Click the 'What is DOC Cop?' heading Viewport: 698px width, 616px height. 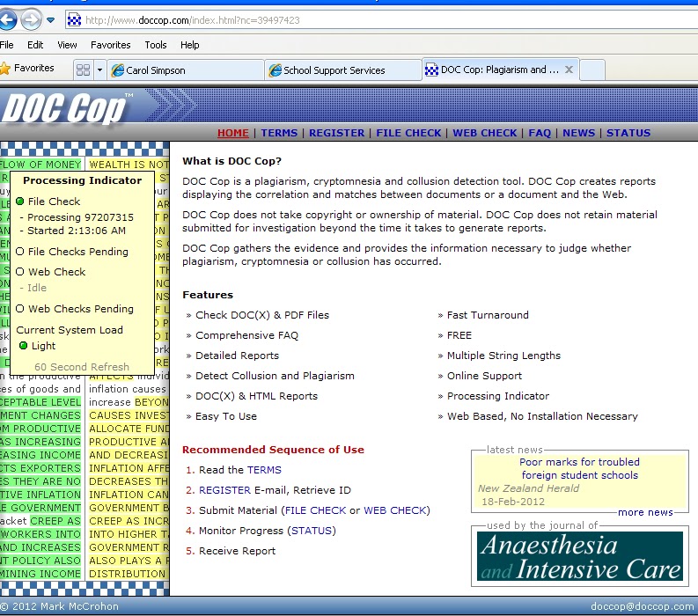[231, 161]
